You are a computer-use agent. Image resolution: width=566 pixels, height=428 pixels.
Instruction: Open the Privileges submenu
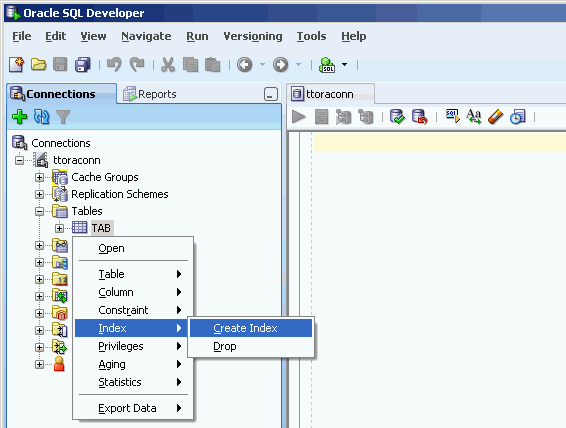[x=133, y=346]
